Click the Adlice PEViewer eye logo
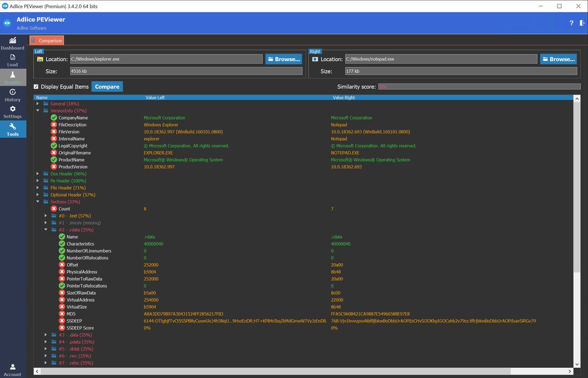 pos(7,23)
